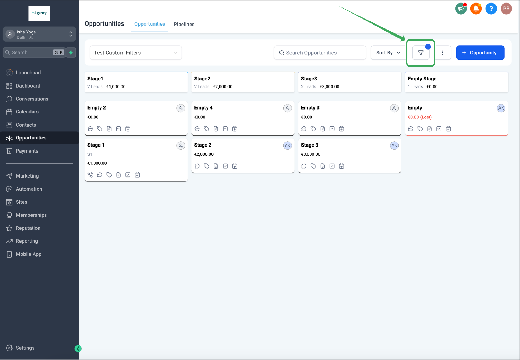Click owner avatar on Empty 2 card
The width and height of the screenshot is (520, 360).
[x=180, y=108]
